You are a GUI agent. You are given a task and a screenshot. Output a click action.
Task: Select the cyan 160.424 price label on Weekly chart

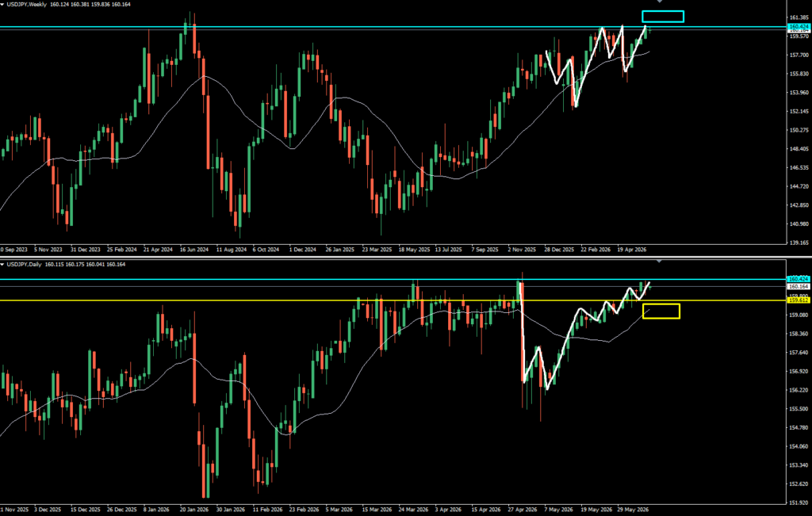(799, 26)
